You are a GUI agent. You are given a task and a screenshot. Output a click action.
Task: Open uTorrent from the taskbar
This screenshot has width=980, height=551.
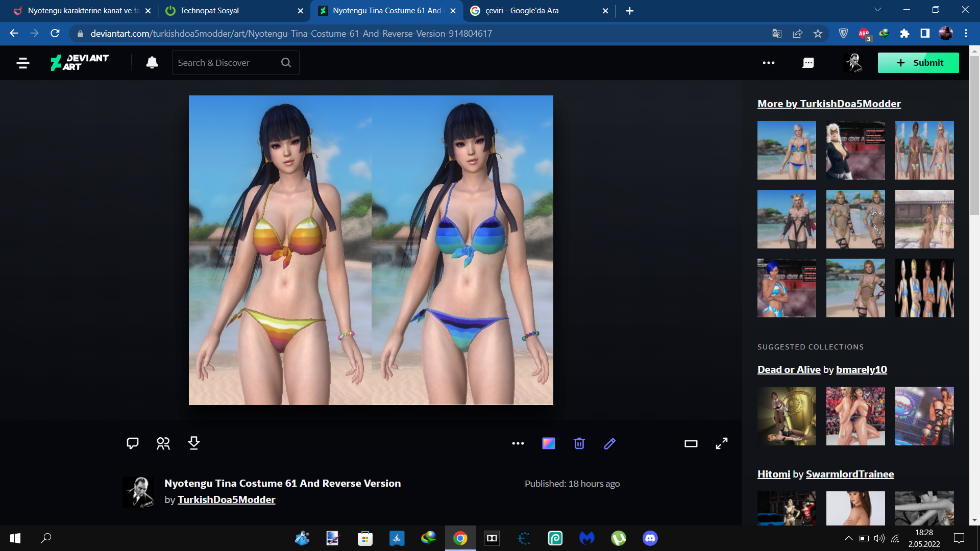click(618, 538)
